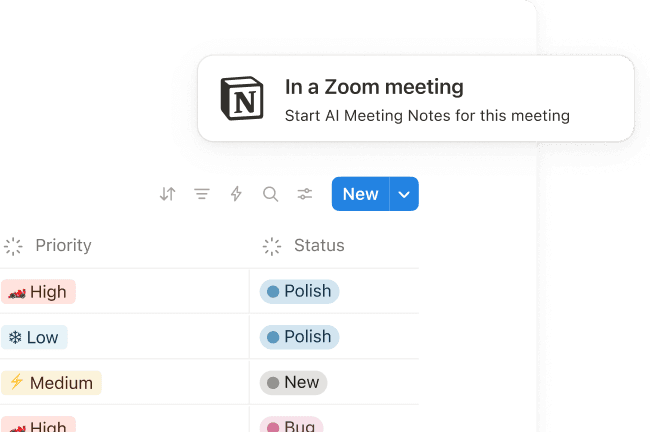Click the Polish status in the Low row
This screenshot has width=650, height=432.
(x=299, y=337)
